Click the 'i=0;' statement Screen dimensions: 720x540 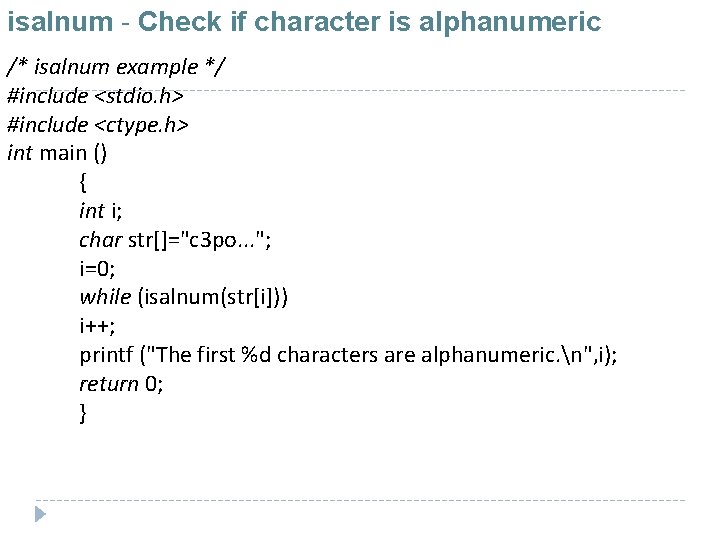click(x=97, y=268)
